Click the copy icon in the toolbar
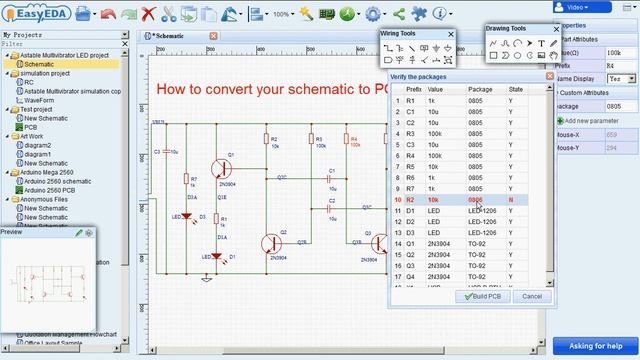Viewport: 640px width, 360px height. coord(189,14)
